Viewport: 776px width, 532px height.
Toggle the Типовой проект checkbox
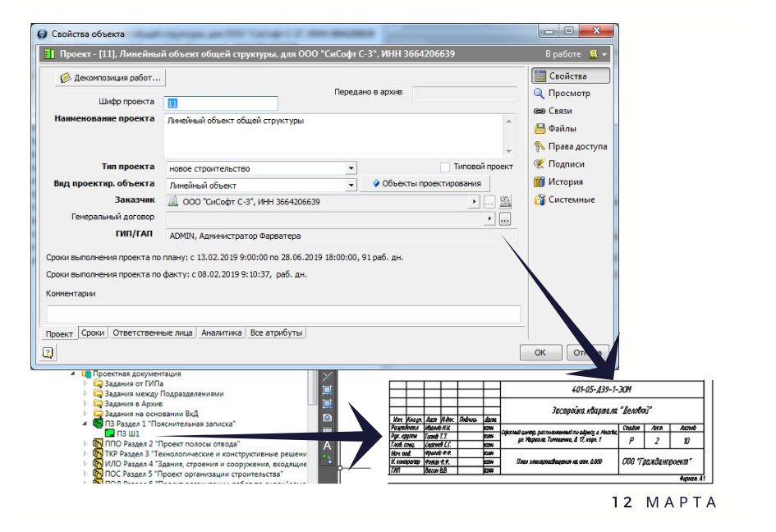tap(445, 167)
